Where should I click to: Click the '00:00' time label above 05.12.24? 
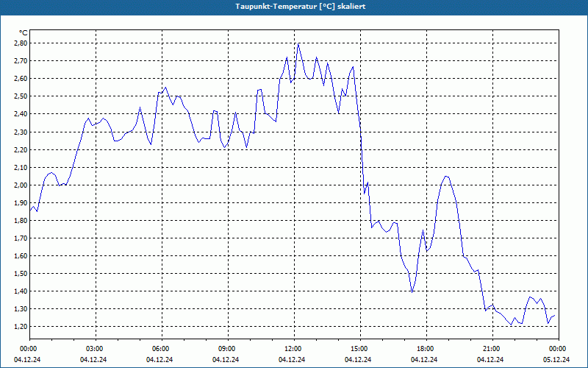click(x=559, y=349)
